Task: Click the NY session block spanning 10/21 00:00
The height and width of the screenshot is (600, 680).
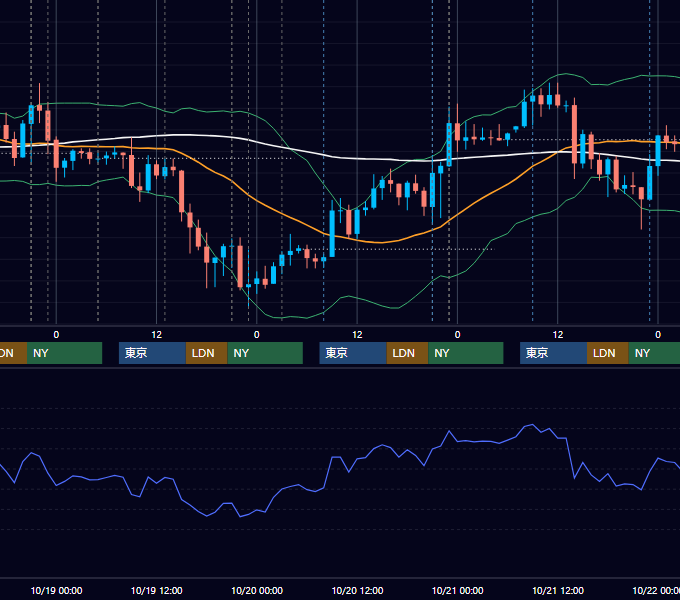Action: pos(466,353)
